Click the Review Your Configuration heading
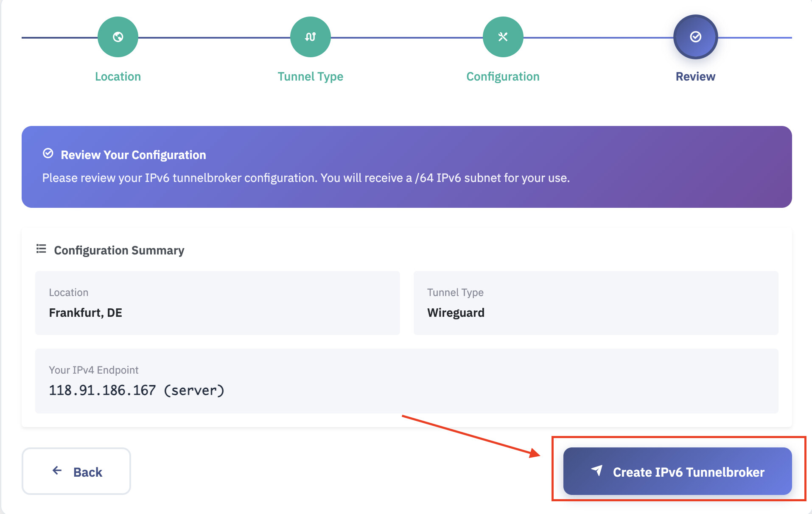812x514 pixels. 133,155
